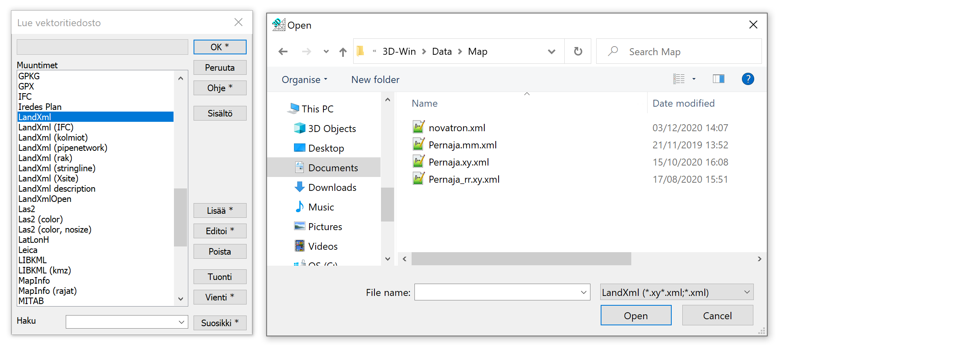Viewport: 980px width, 347px height.
Task: Click the change view layout icon
Action: pyautogui.click(x=679, y=79)
